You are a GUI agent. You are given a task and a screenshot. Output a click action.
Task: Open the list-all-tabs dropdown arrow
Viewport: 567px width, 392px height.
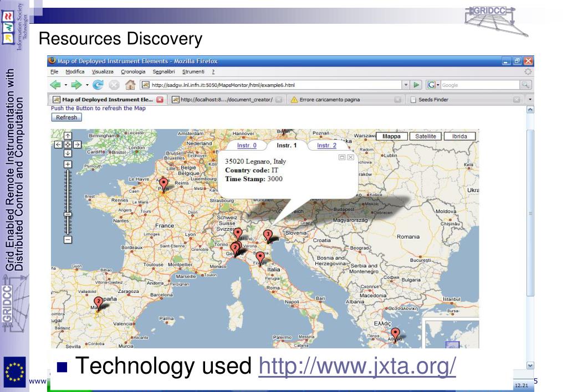click(x=530, y=99)
